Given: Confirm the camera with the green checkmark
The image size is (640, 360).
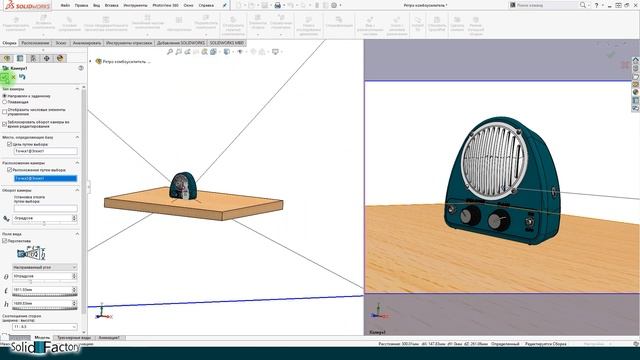Looking at the screenshot, I should 4,77.
